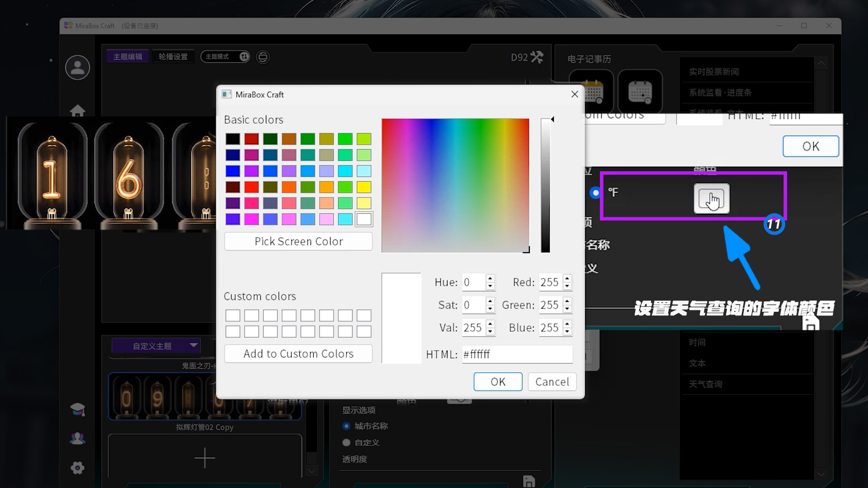
Task: Select the 城市名称 radio button
Action: pos(346,426)
